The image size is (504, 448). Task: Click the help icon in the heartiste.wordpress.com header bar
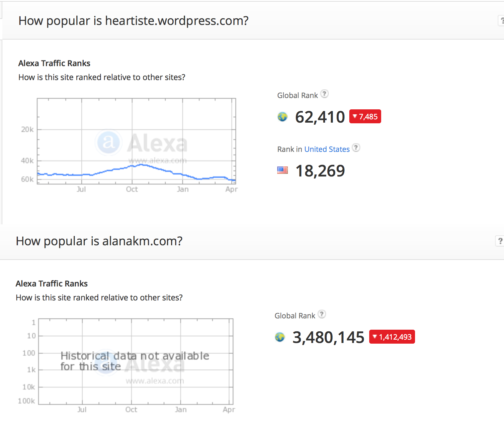click(501, 21)
